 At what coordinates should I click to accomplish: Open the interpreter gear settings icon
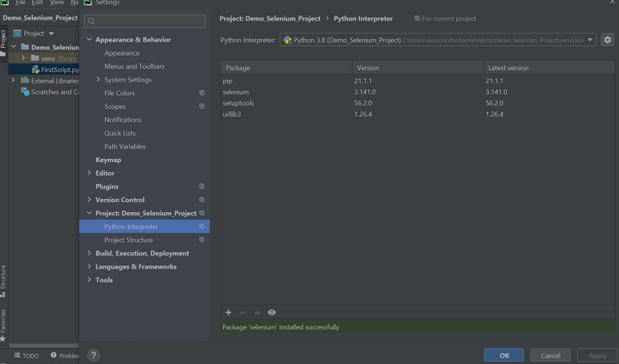[x=607, y=40]
